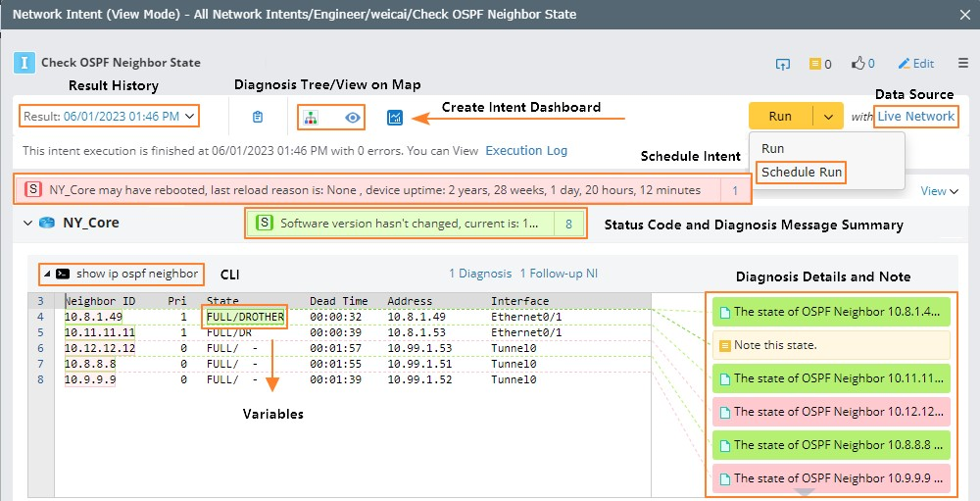Screen dimensions: 980x501
Task: Select Run from the dropdown menu
Action: click(x=772, y=149)
